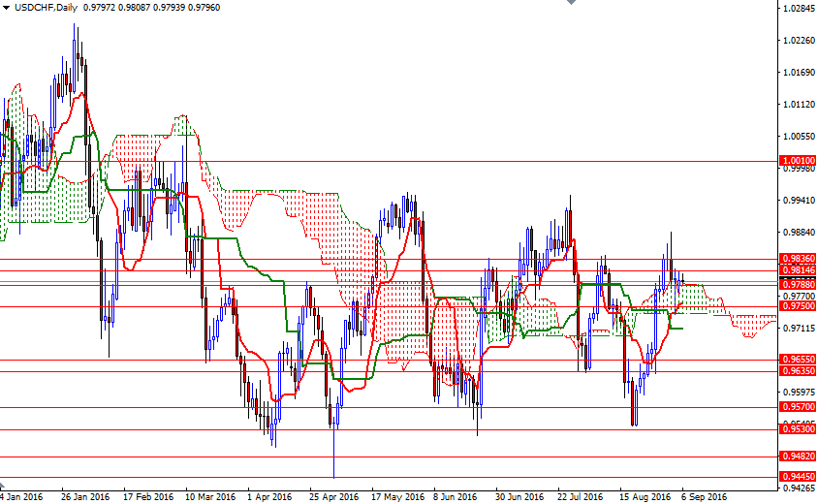Click the 0.99410 price axis value
Image resolution: width=818 pixels, height=504 pixels.
pos(800,201)
